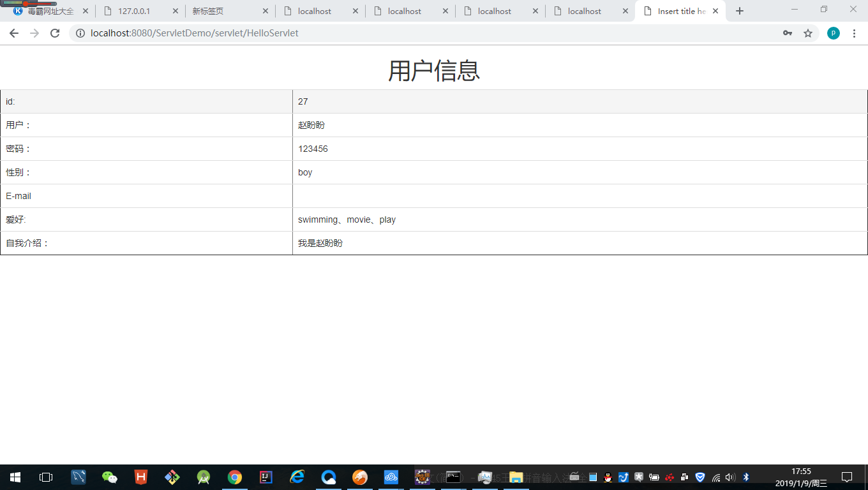Start WeChat from the taskbar
868x490 pixels.
[x=109, y=477]
